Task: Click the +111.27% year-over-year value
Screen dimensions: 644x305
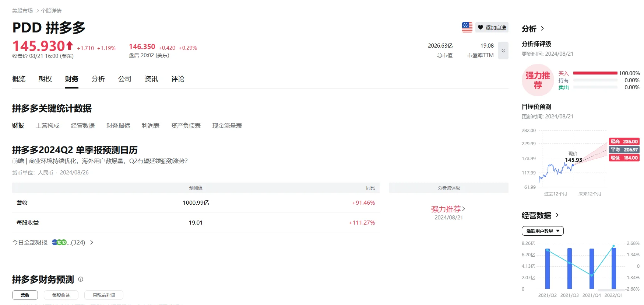Action: pos(362,223)
